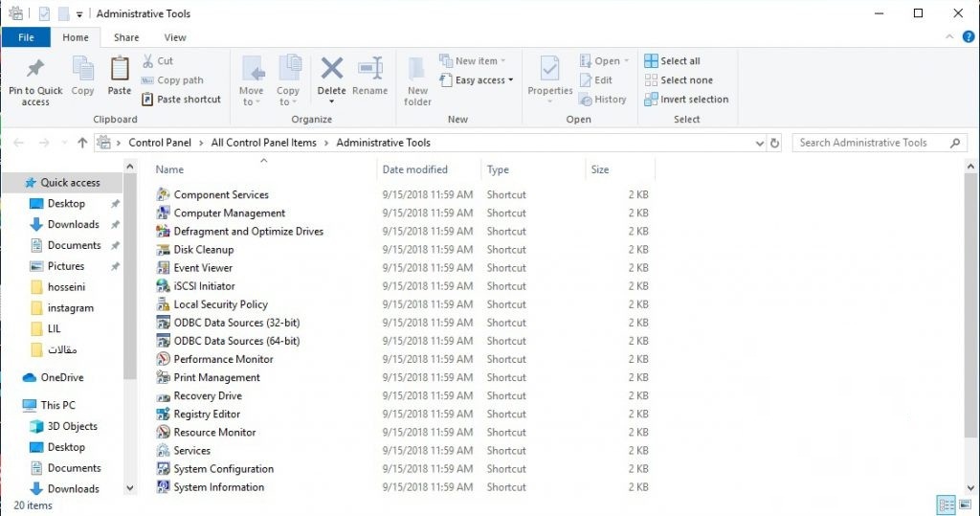Click Invert selection in the ribbon

coord(686,100)
